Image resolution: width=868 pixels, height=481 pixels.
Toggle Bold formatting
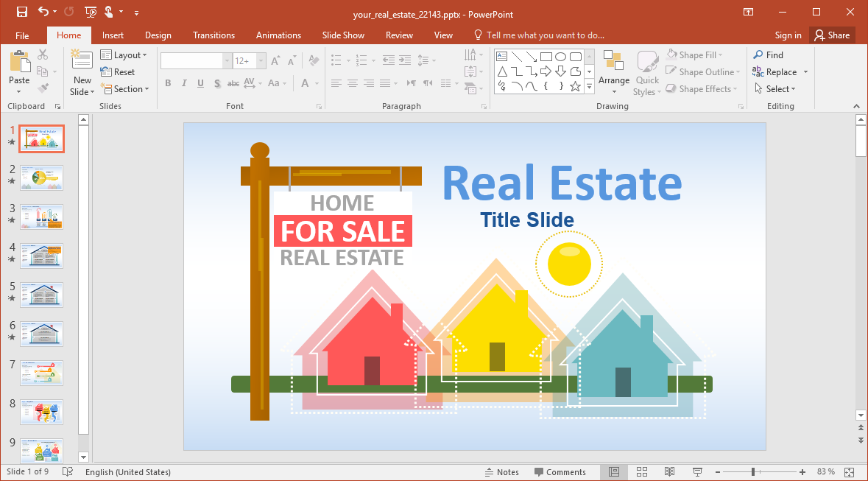[169, 83]
